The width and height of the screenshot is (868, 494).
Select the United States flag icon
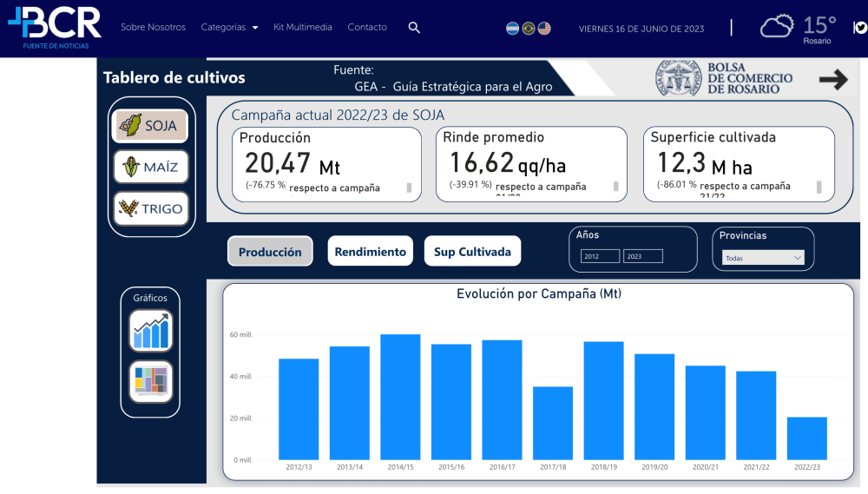coord(544,29)
